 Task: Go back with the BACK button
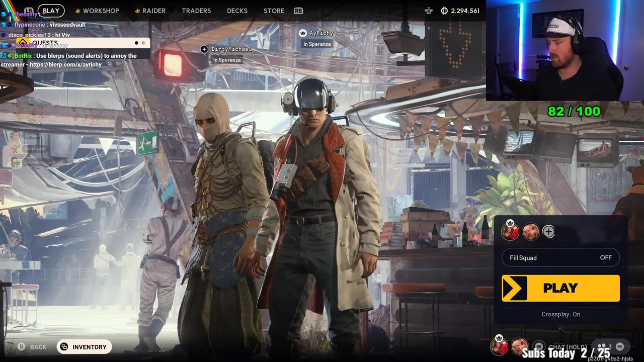[32, 347]
